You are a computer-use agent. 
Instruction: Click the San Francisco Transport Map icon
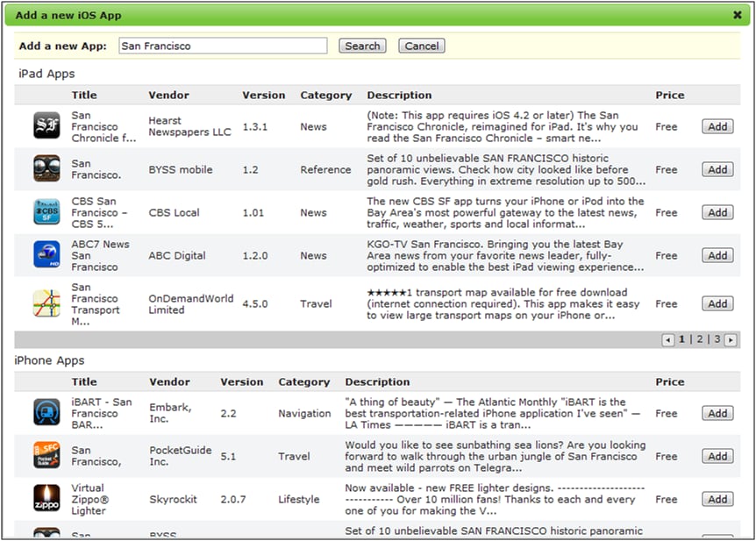click(46, 303)
